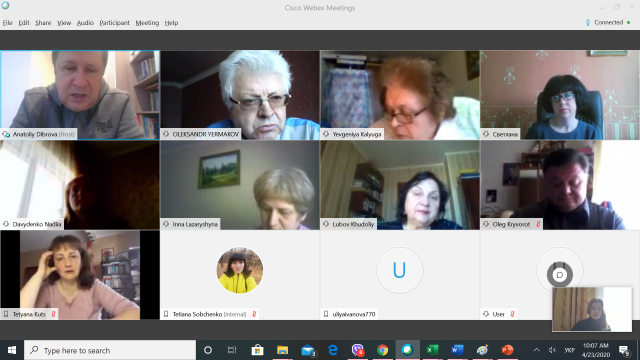
Task: Show hidden system tray icons
Action: coord(537,350)
